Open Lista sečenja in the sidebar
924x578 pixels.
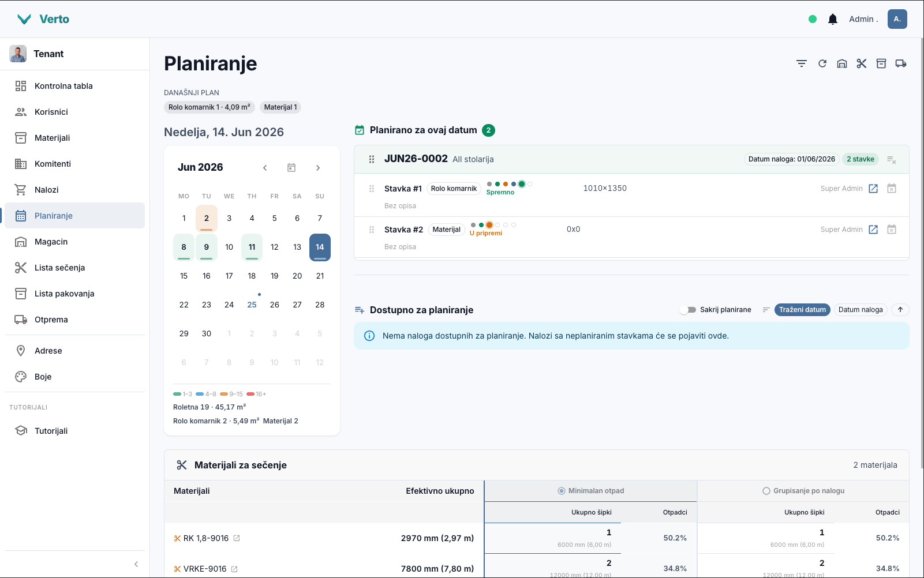pos(74,268)
